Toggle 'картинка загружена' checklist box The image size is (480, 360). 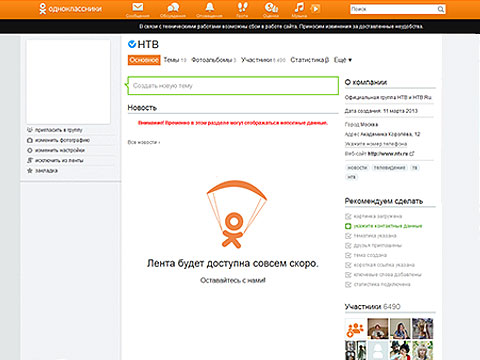tap(348, 216)
